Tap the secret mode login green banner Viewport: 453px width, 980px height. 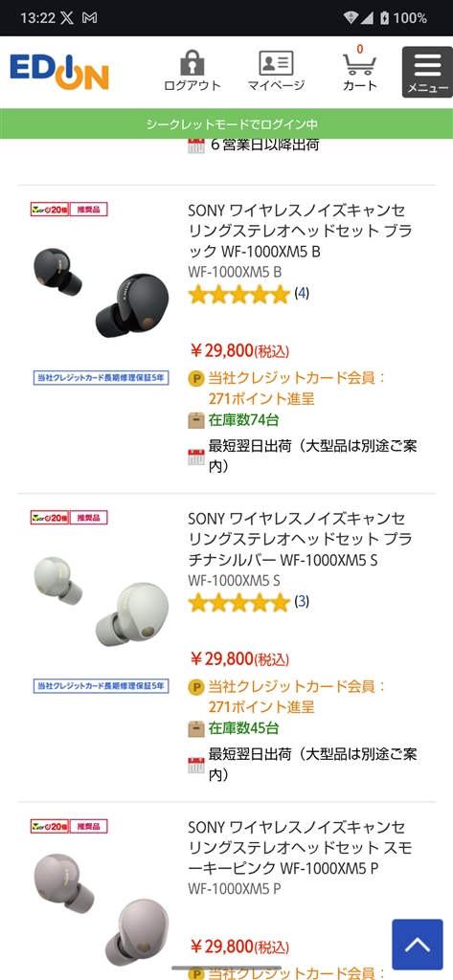coord(226,123)
